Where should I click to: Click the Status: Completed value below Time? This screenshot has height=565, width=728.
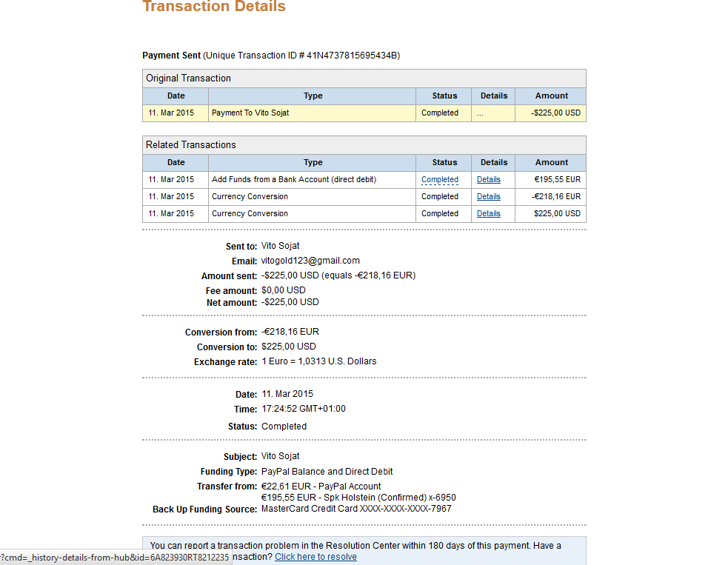(284, 427)
